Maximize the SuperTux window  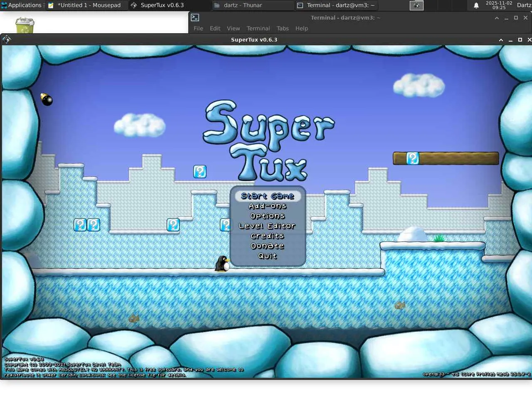pyautogui.click(x=520, y=40)
